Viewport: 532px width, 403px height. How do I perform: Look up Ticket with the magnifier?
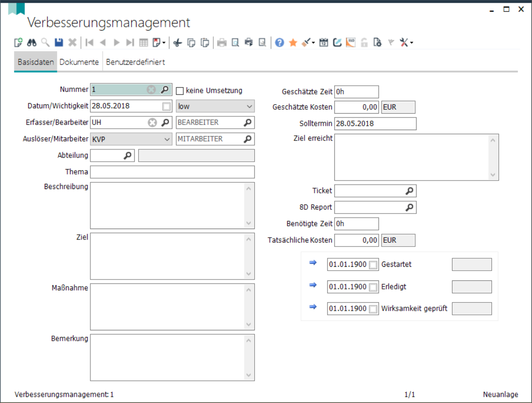point(410,191)
